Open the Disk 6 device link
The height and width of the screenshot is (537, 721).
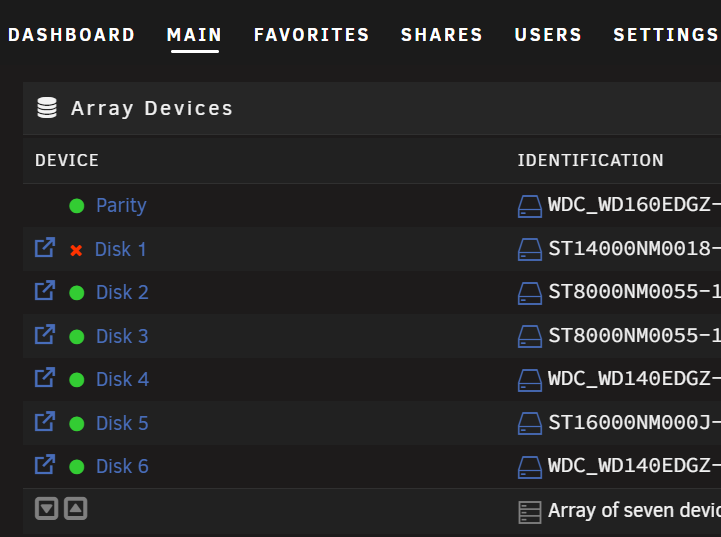click(x=122, y=466)
